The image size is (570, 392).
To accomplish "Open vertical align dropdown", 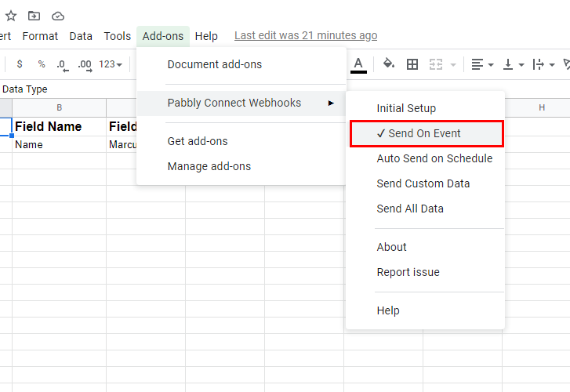I will coord(513,64).
